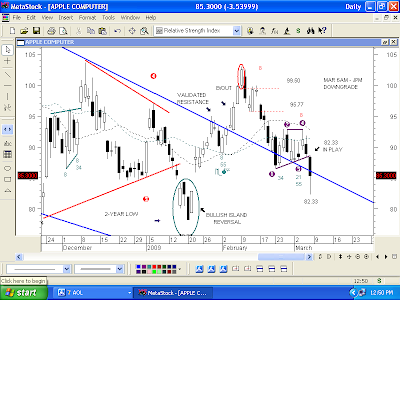Select the horizontal line tool

(8, 86)
